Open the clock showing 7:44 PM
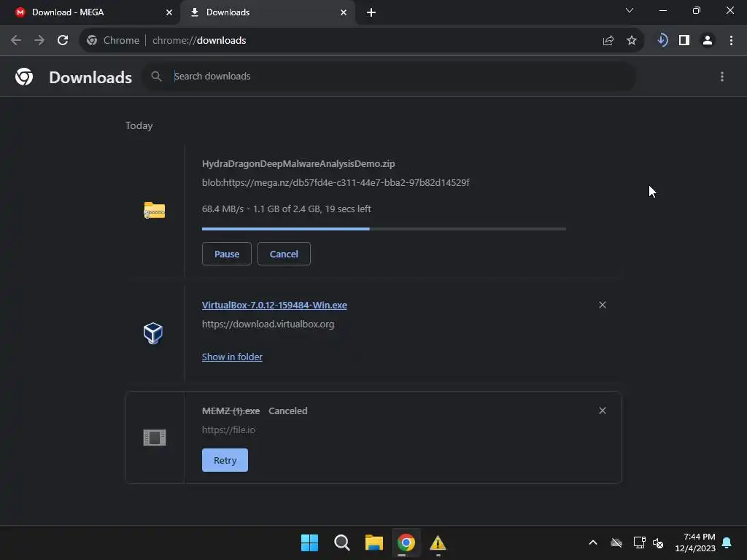This screenshot has height=560, width=747. click(695, 542)
